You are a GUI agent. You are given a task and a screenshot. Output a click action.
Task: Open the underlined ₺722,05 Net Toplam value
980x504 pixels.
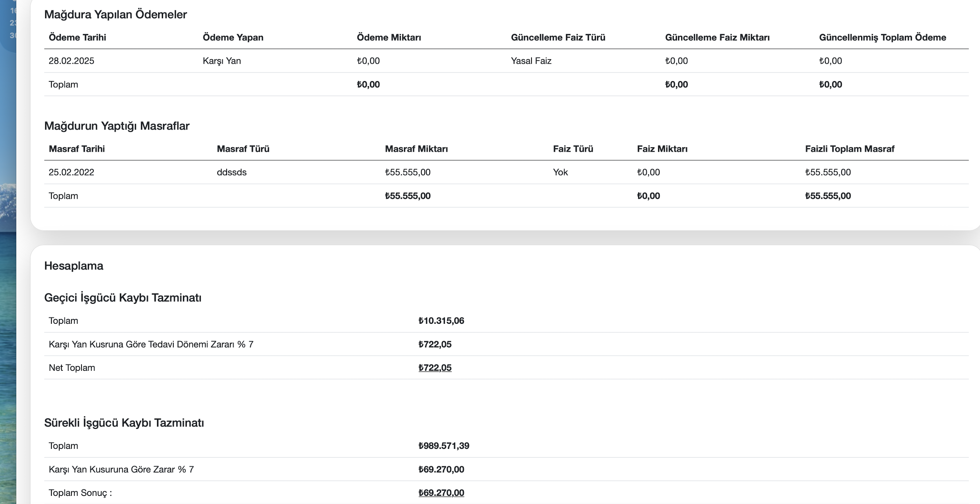pos(434,367)
